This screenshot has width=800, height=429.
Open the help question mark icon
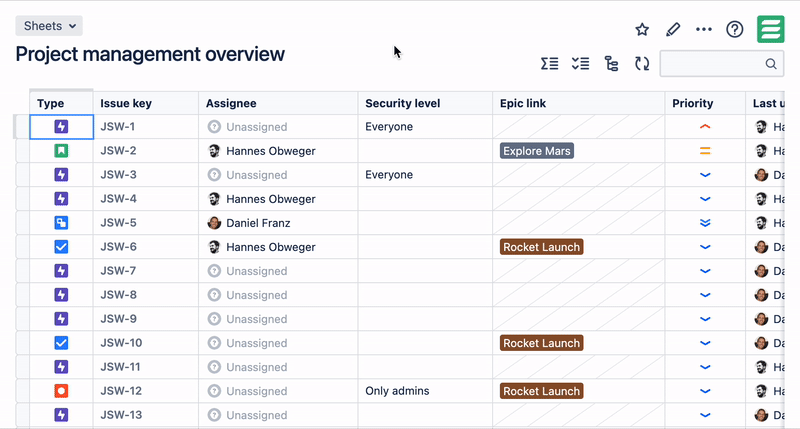click(735, 30)
